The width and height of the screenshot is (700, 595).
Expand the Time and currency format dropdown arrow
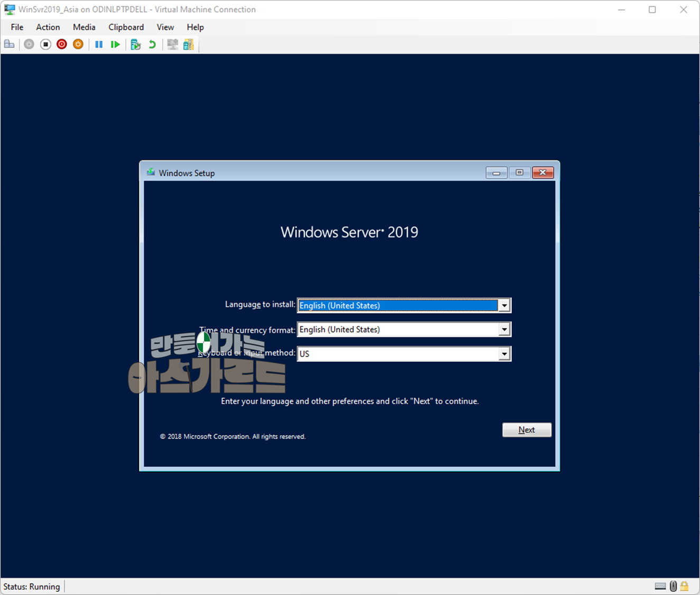point(504,329)
